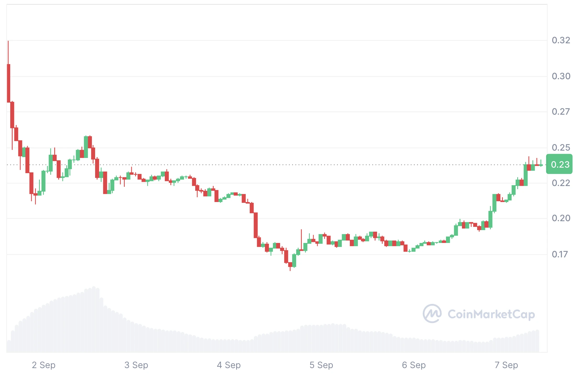Click the 0.32 price axis label
Viewport: 588px width, 382px height.
[561, 40]
